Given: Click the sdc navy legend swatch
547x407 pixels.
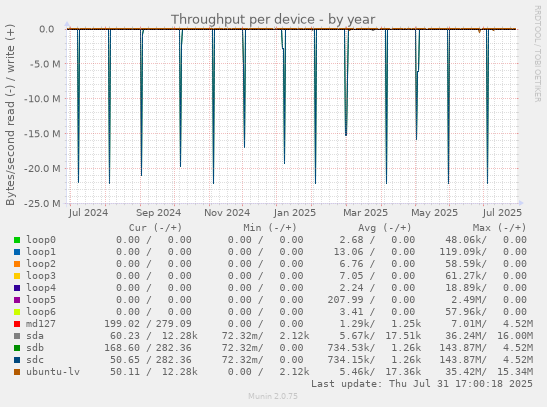Looking at the screenshot, I should (17, 360).
